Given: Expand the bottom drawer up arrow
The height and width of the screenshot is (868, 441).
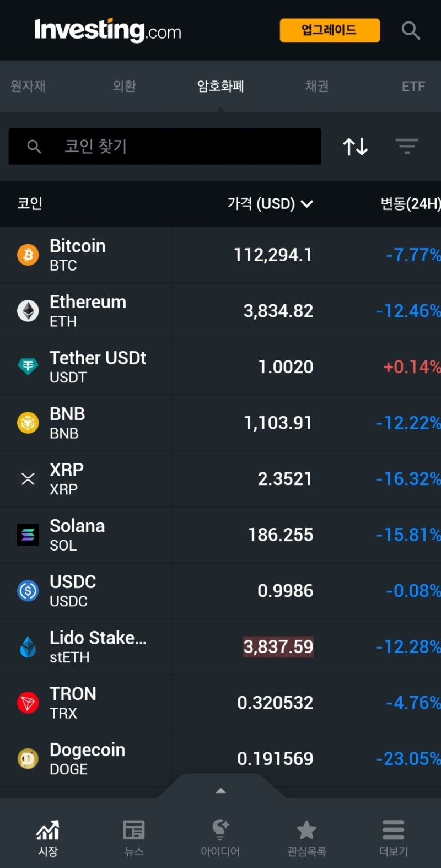Looking at the screenshot, I should pos(221,791).
